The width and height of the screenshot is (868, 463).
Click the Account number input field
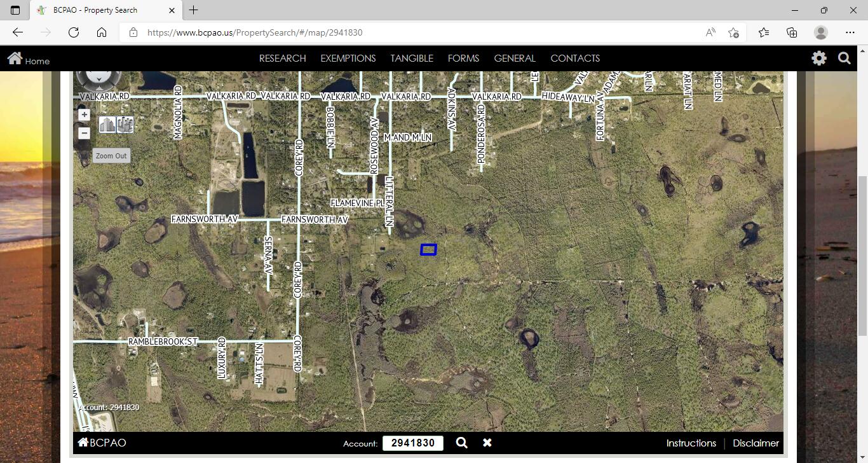pos(413,443)
